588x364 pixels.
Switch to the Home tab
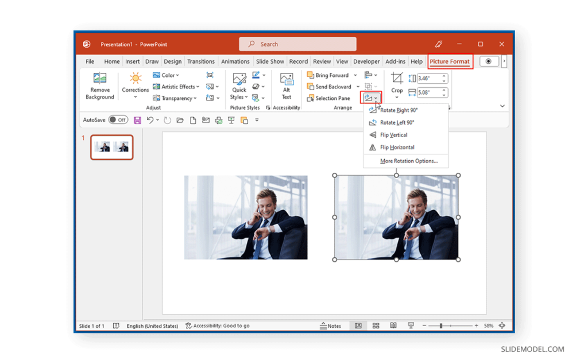coord(112,61)
